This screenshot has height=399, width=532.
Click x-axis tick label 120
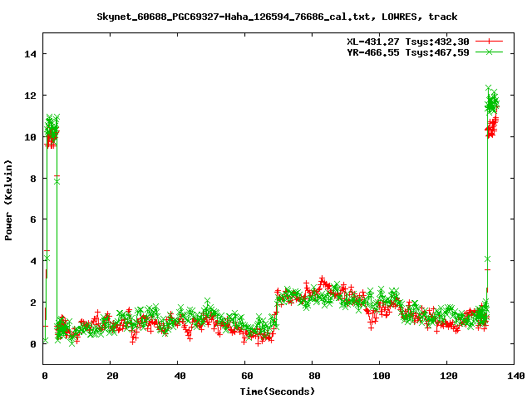(x=449, y=376)
